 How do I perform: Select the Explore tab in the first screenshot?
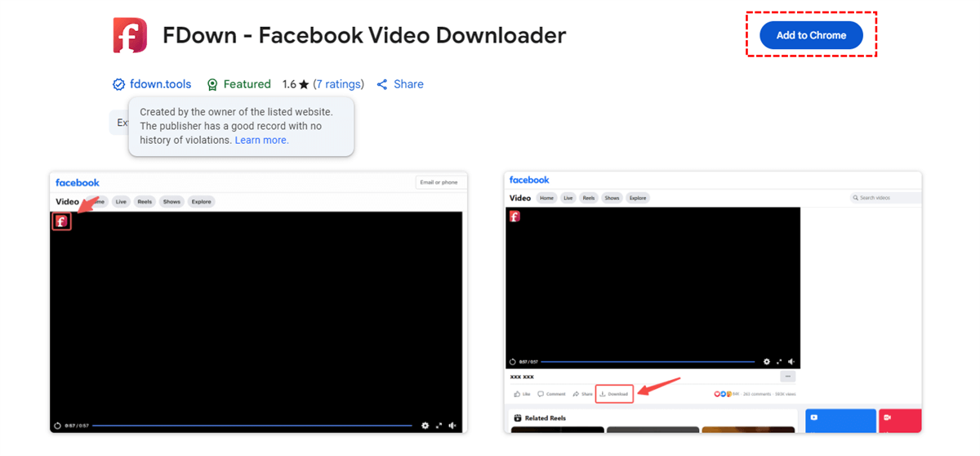(201, 201)
